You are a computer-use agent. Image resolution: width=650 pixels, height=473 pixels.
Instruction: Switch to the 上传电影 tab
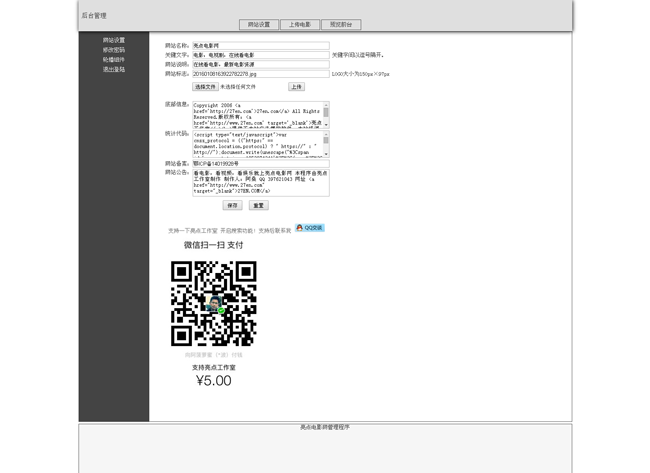pos(300,25)
